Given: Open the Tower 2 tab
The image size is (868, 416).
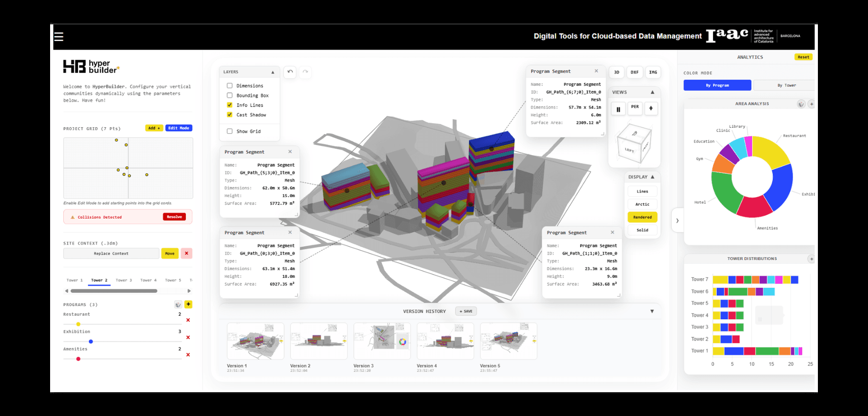Looking at the screenshot, I should pyautogui.click(x=99, y=280).
